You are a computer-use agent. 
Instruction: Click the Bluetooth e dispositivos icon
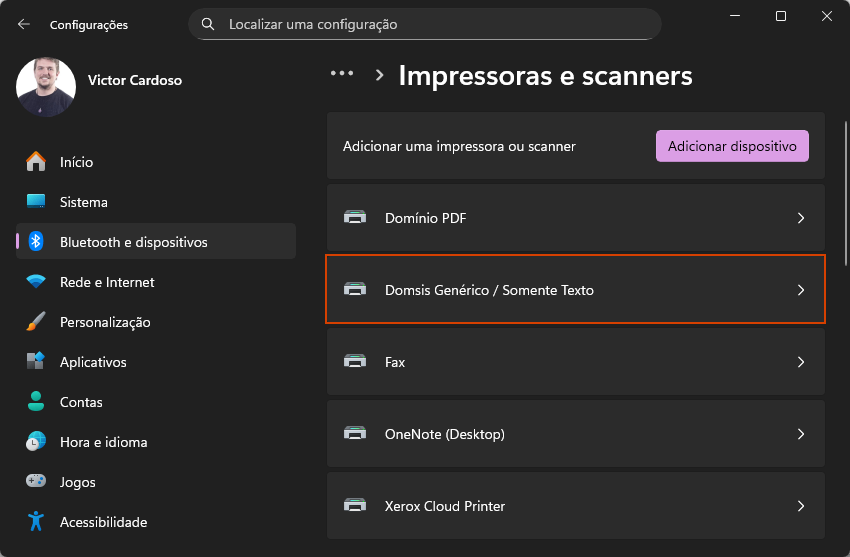point(36,242)
